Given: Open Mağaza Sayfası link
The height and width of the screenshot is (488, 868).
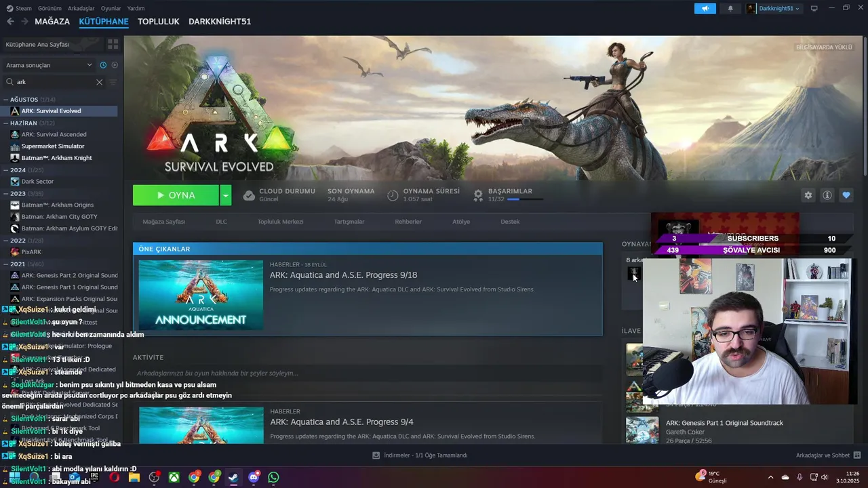Looking at the screenshot, I should pyautogui.click(x=163, y=222).
